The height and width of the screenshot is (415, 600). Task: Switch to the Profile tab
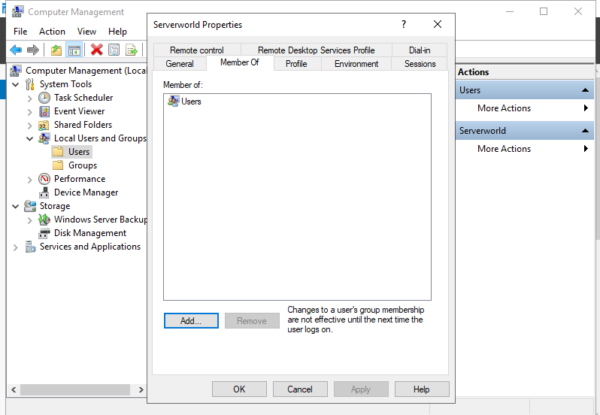[296, 64]
